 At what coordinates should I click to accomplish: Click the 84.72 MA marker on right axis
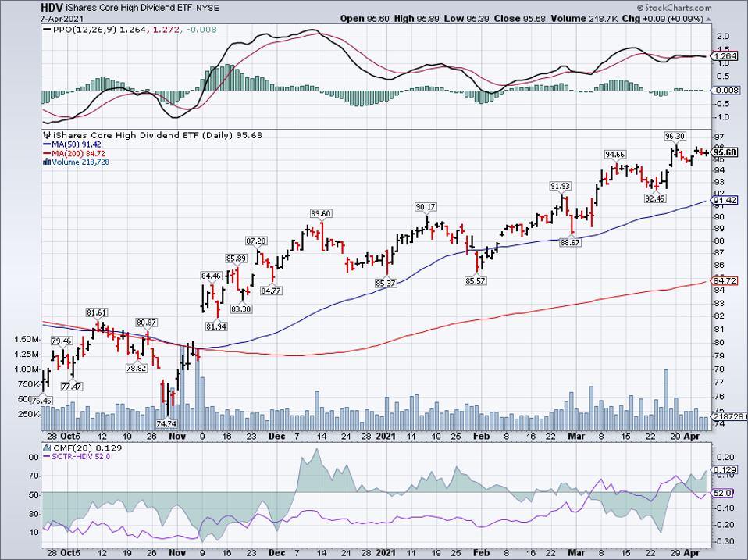725,280
